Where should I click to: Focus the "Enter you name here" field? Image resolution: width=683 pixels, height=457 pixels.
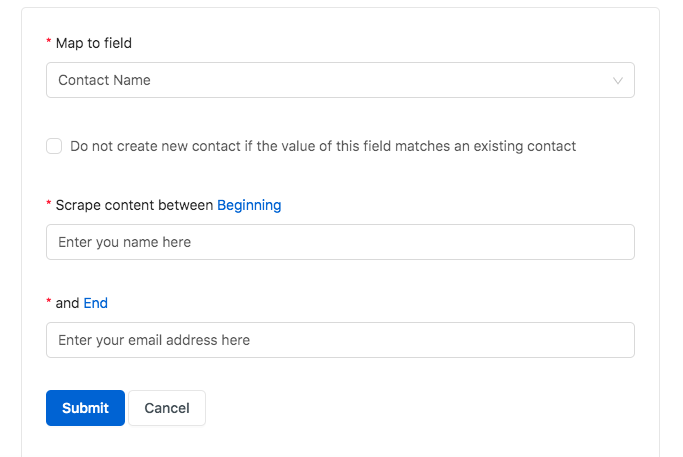click(x=340, y=242)
